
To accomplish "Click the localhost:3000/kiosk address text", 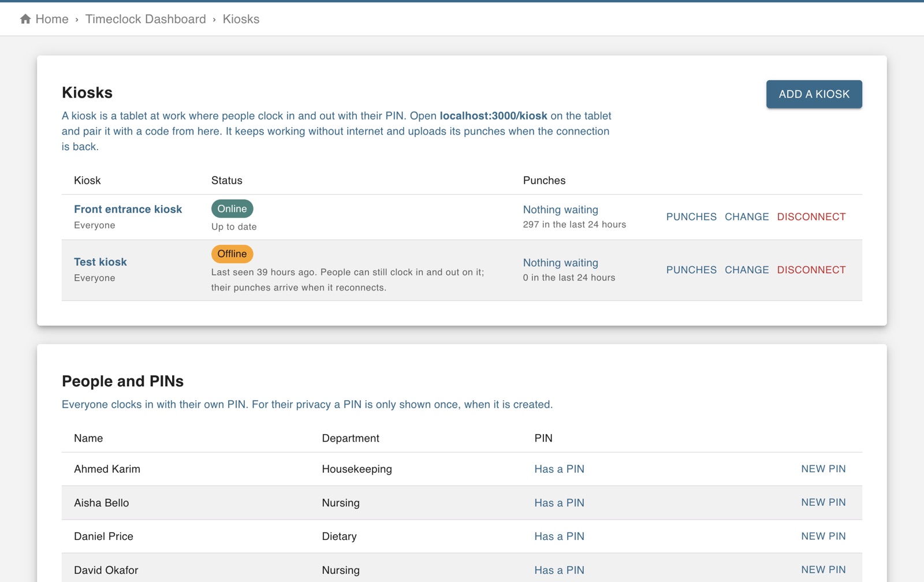I will point(493,115).
